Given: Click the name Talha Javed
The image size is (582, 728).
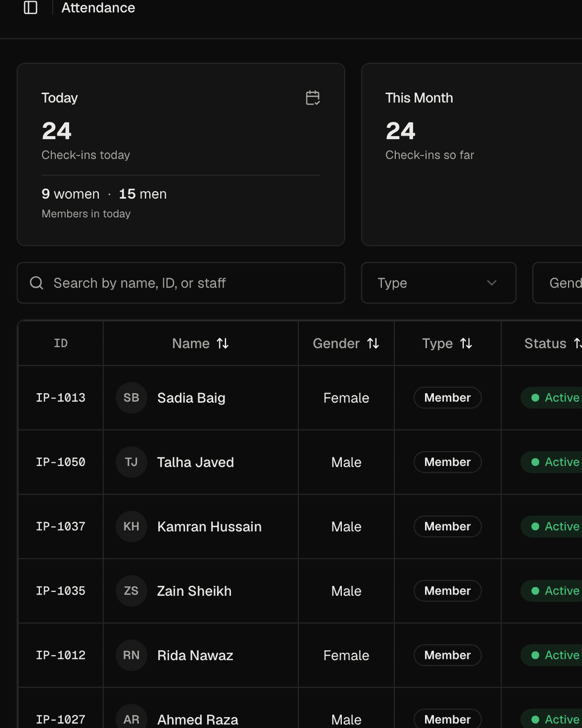Looking at the screenshot, I should [196, 462].
